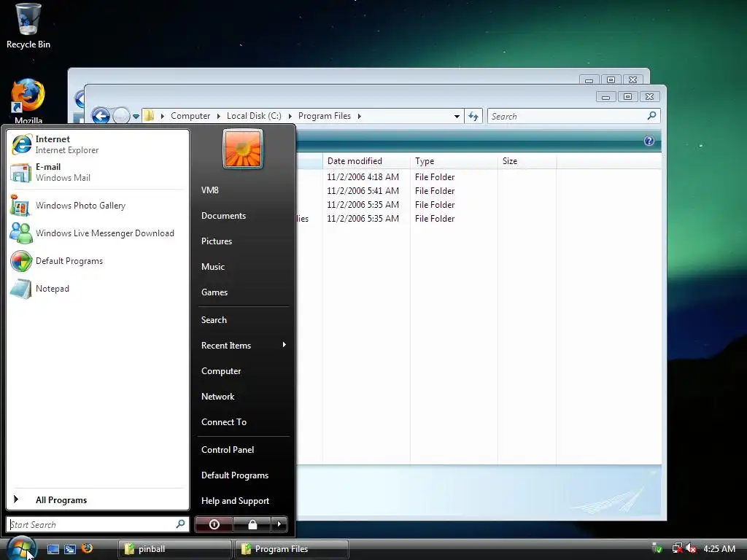Expand arrow after Local Disk (C:) breadcrumb
This screenshot has width=747, height=560.
point(290,116)
